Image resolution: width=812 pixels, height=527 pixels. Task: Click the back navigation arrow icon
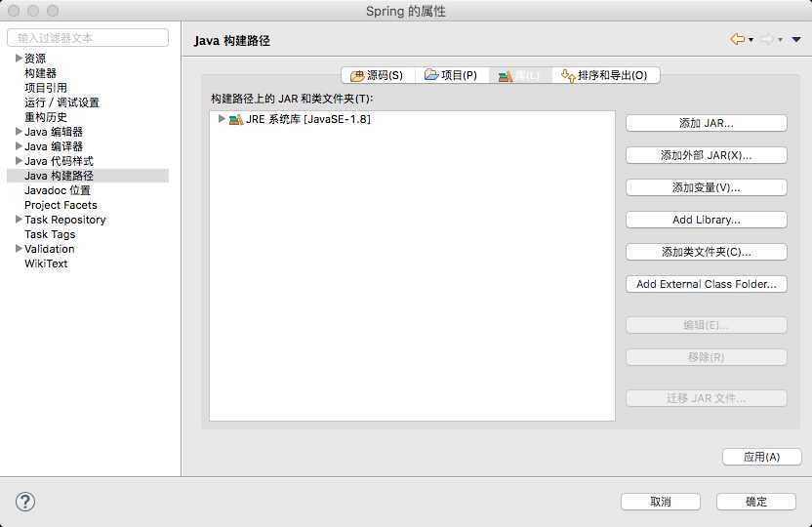click(x=738, y=39)
